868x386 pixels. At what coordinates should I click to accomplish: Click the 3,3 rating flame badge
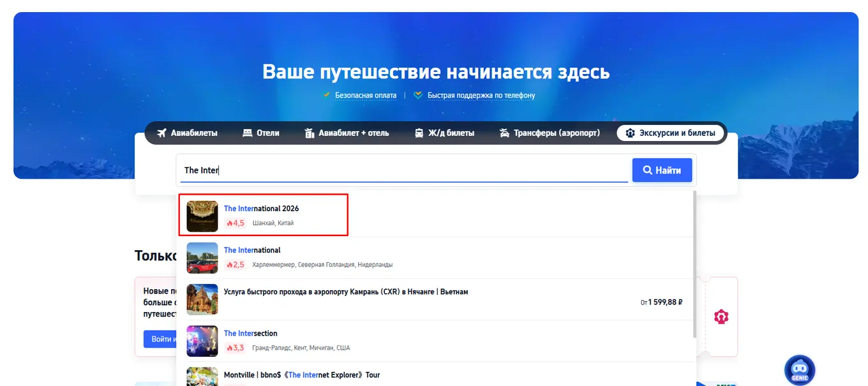pyautogui.click(x=235, y=348)
